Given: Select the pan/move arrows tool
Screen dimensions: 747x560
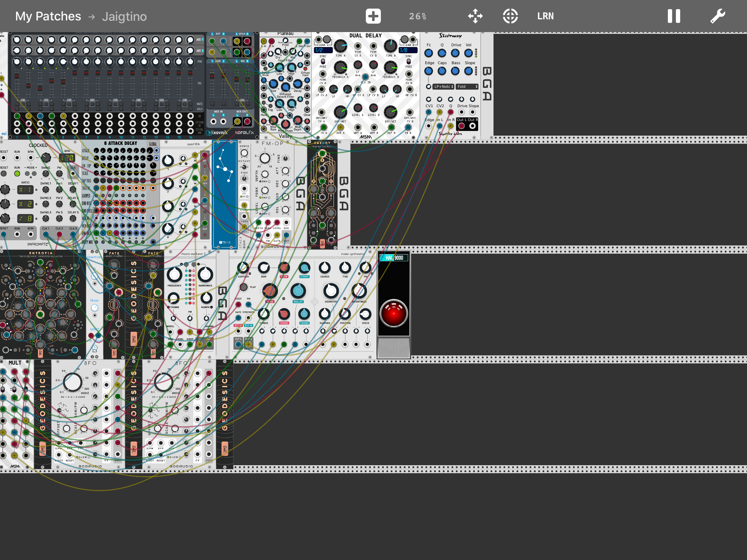Looking at the screenshot, I should (x=475, y=16).
